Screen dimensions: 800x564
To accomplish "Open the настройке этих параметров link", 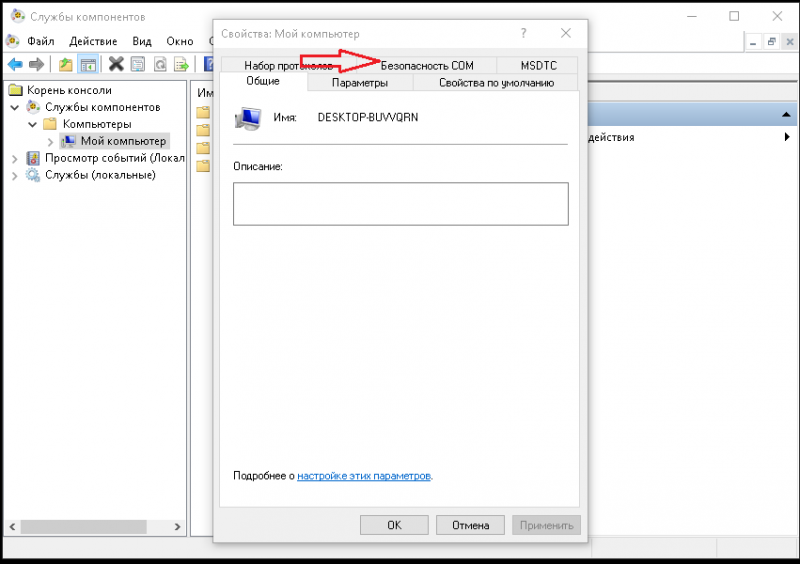I will [364, 477].
